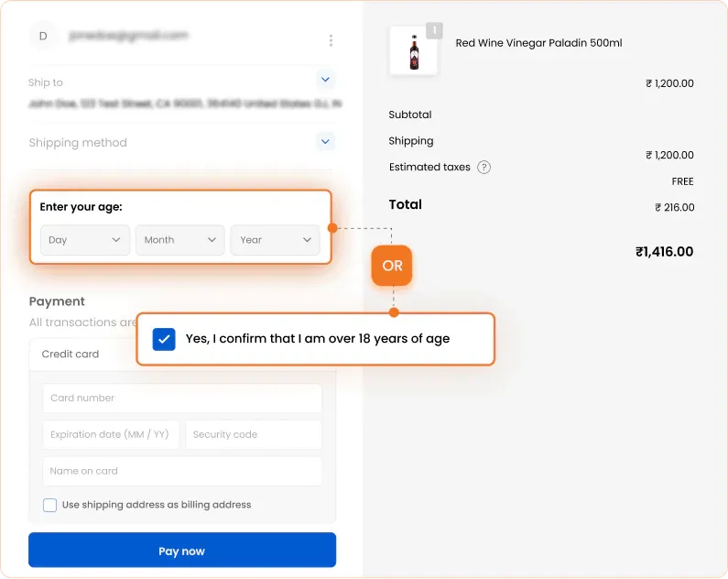
Task: Click the quantity badge on product image
Action: [x=435, y=30]
